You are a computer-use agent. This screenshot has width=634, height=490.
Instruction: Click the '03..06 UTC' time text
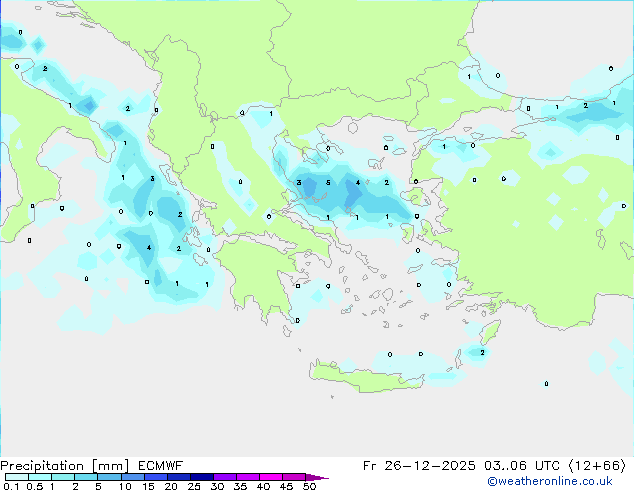click(x=522, y=466)
